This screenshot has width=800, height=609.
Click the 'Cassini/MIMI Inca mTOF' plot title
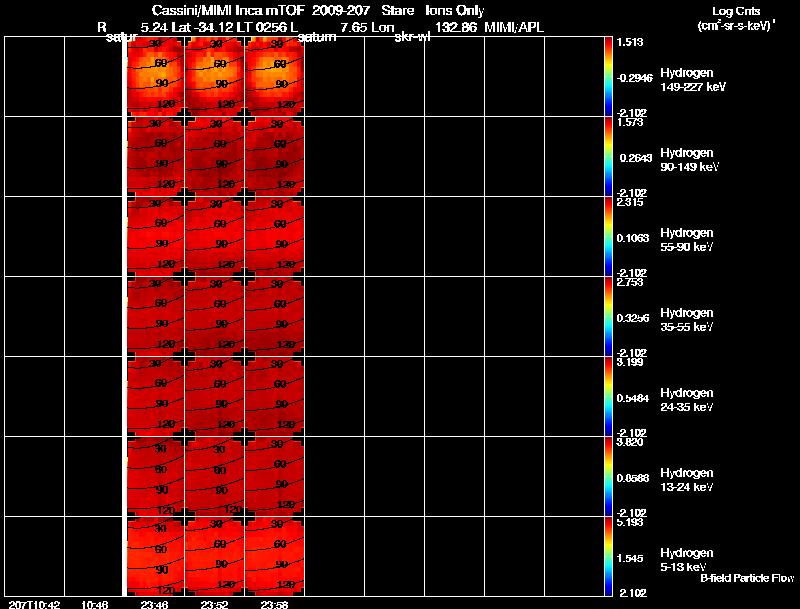tap(228, 10)
